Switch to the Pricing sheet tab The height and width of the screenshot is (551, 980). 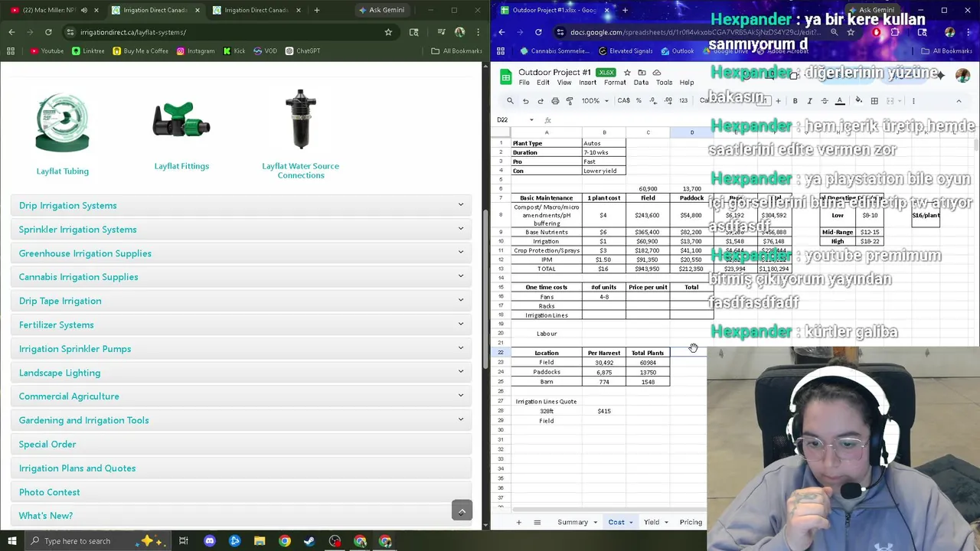[x=691, y=522]
